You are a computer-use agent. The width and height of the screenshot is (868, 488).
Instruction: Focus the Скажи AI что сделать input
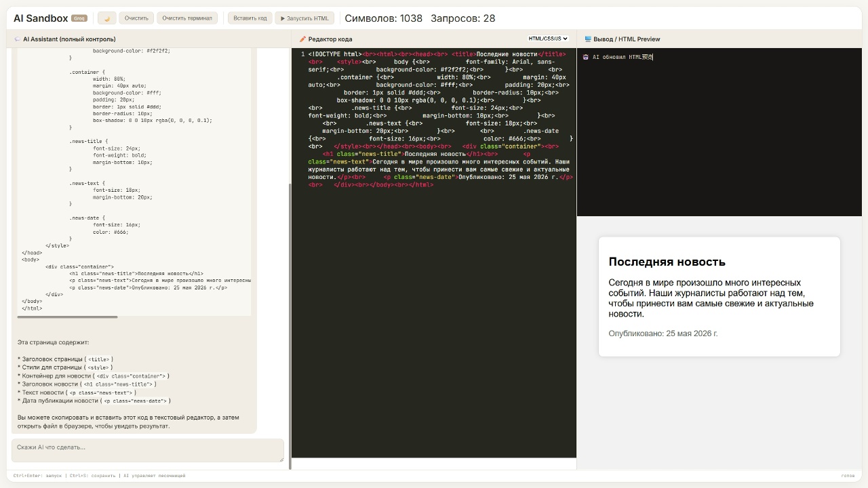click(x=148, y=451)
